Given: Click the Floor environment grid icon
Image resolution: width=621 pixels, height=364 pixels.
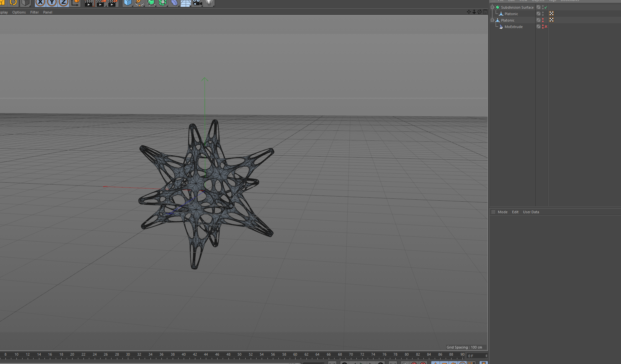Looking at the screenshot, I should [186, 3].
